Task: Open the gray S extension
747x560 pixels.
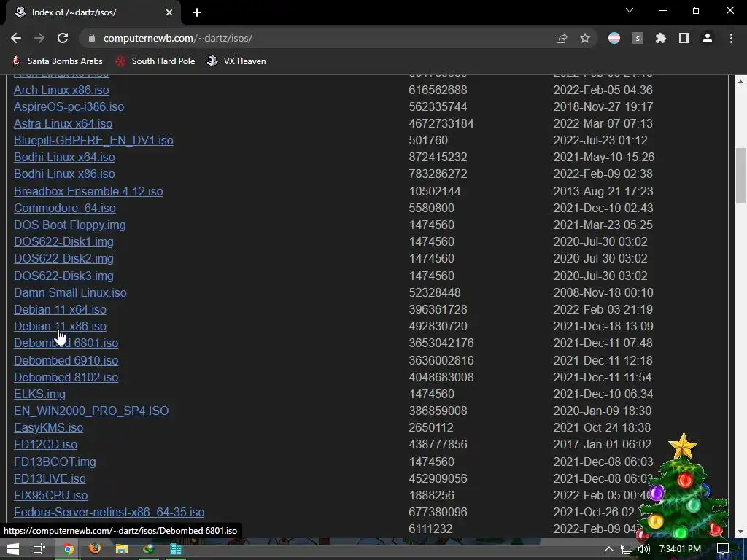Action: [638, 38]
